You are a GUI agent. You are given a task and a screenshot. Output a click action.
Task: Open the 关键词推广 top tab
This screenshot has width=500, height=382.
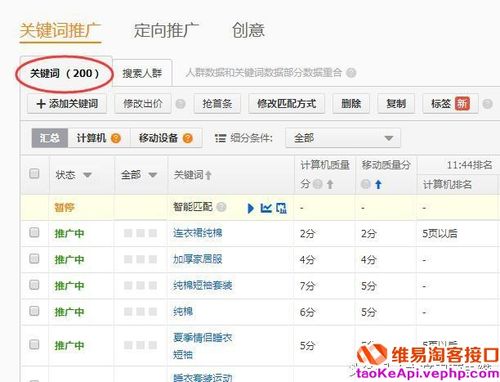[x=60, y=30]
